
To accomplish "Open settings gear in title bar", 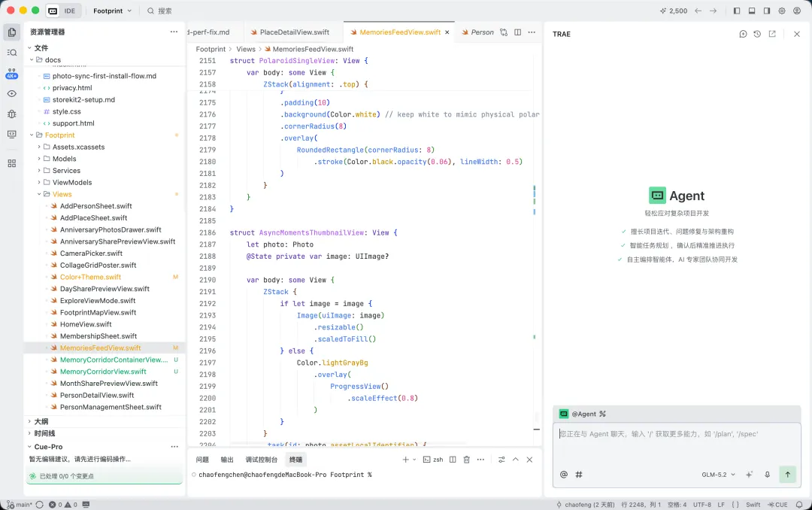I will point(782,11).
